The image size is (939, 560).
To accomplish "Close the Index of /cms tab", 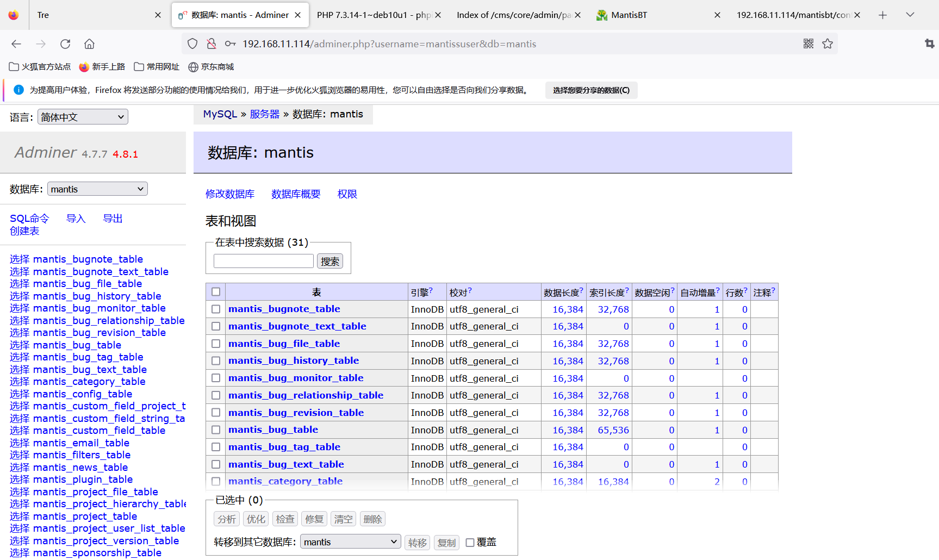I will click(x=578, y=15).
